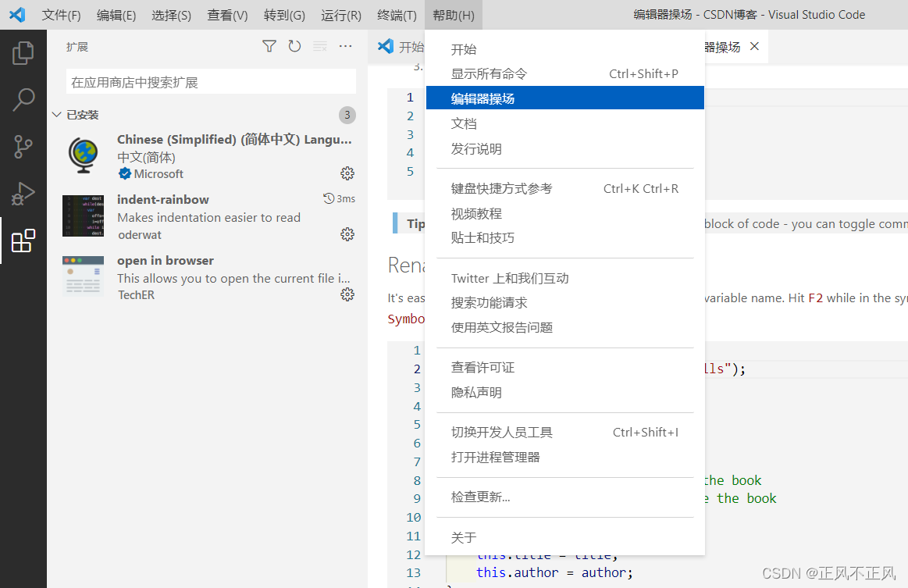908x588 pixels.
Task: Choose 关于 about entry
Action: (x=565, y=537)
